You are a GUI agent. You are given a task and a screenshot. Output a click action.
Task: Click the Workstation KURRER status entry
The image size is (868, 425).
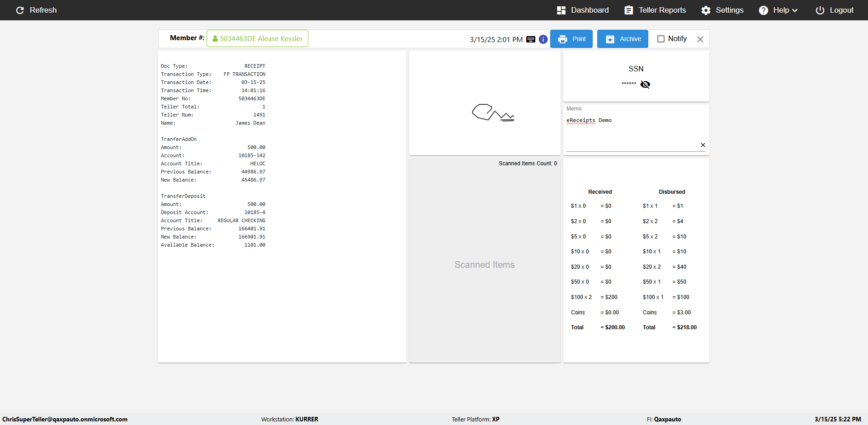point(290,419)
